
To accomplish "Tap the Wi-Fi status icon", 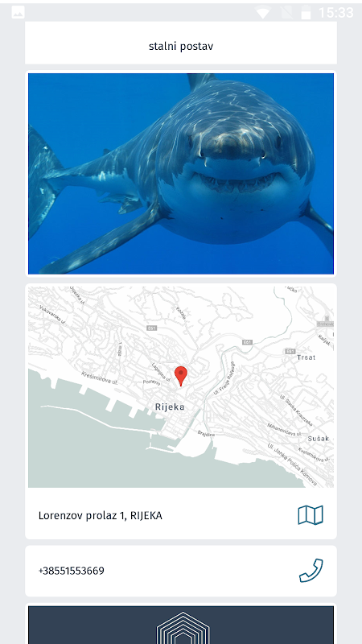I will click(263, 13).
